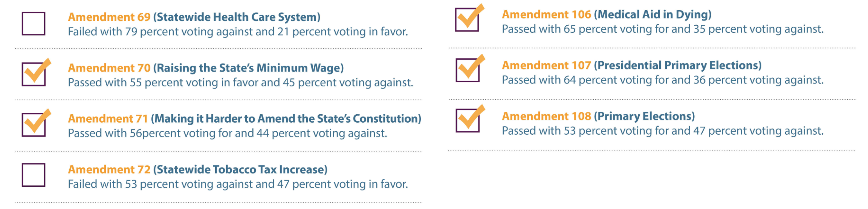Open the Amendment 108 Primary Elections heading
This screenshot has width=868, height=209.
click(x=598, y=116)
